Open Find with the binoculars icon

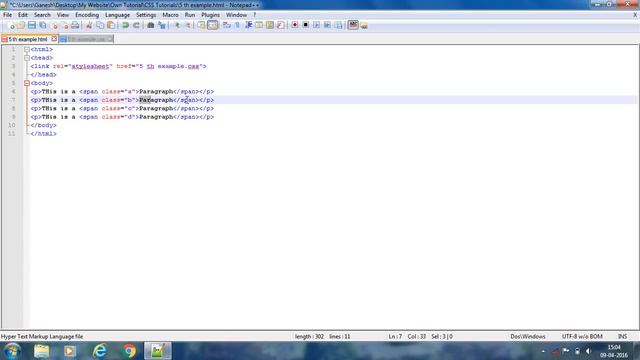(151, 25)
